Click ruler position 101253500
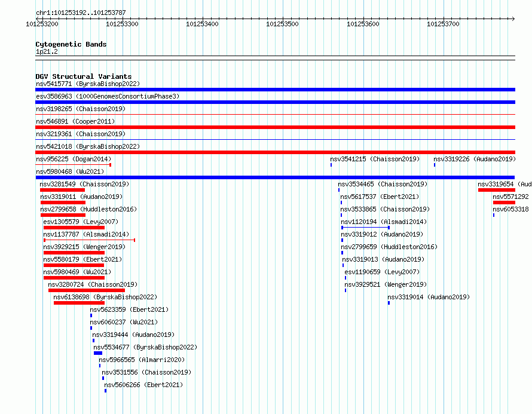The height and width of the screenshot is (414, 532). (x=282, y=24)
